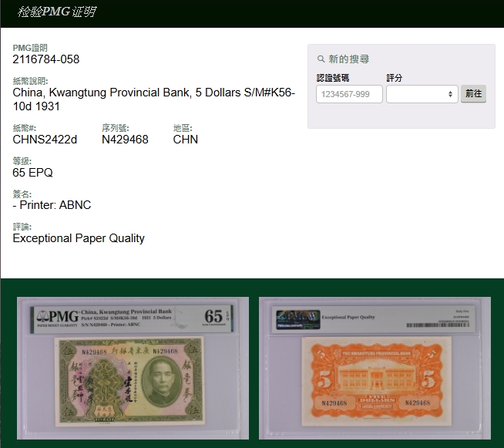Click the 評論 field label
The image size is (504, 448).
click(x=22, y=227)
